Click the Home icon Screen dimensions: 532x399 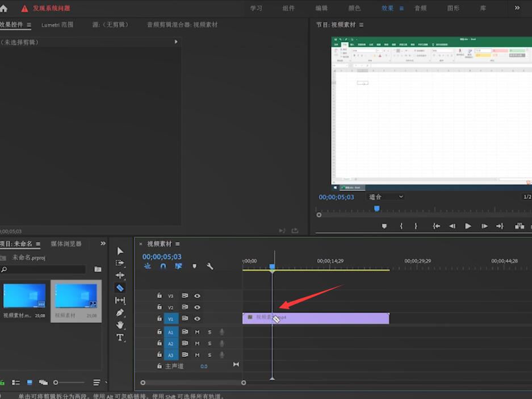coord(3,9)
